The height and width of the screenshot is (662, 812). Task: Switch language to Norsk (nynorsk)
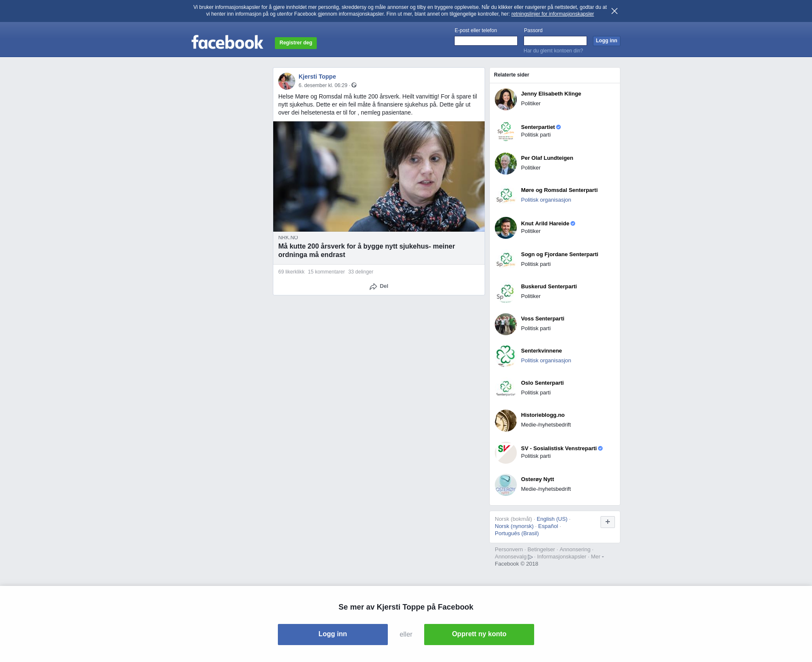point(514,526)
